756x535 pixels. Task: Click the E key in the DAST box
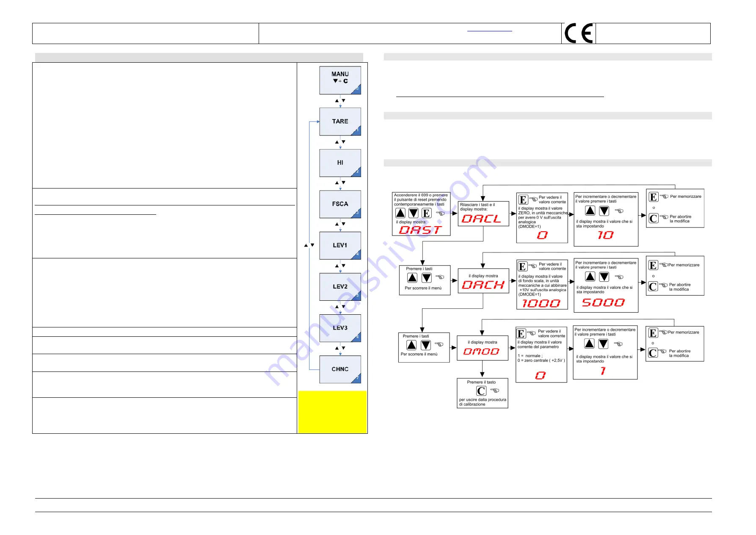point(427,213)
